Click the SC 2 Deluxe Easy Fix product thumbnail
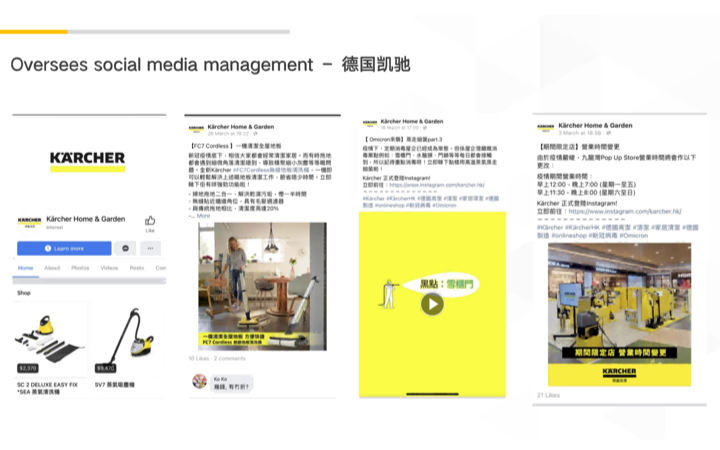This screenshot has width=720, height=450. 50,339
